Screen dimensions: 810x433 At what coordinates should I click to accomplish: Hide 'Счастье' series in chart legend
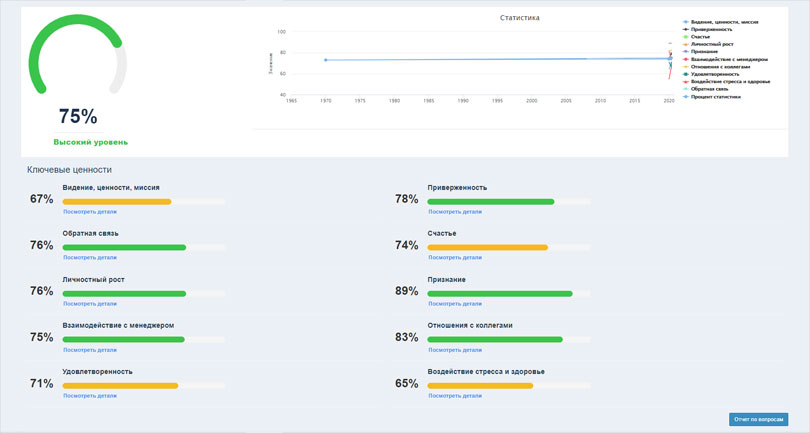(x=686, y=37)
